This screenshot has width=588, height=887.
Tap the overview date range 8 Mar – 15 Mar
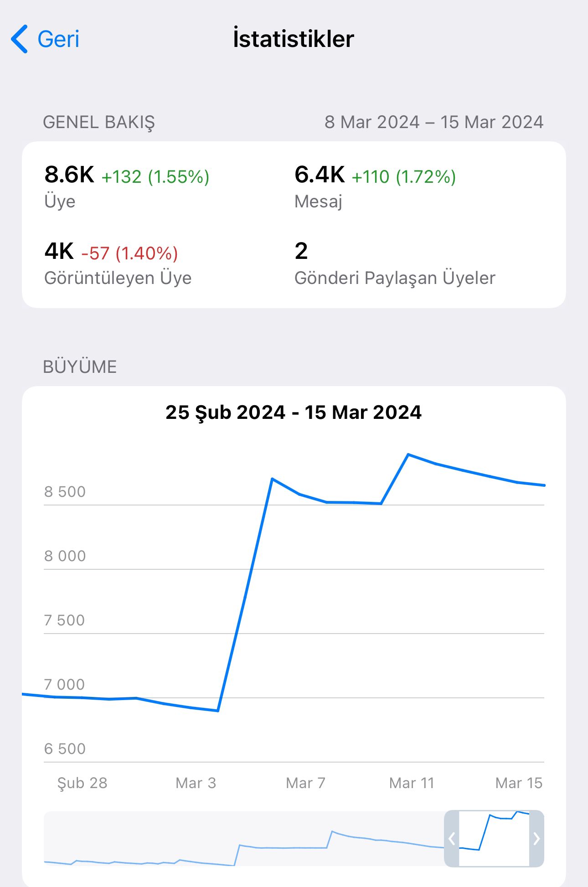(434, 122)
